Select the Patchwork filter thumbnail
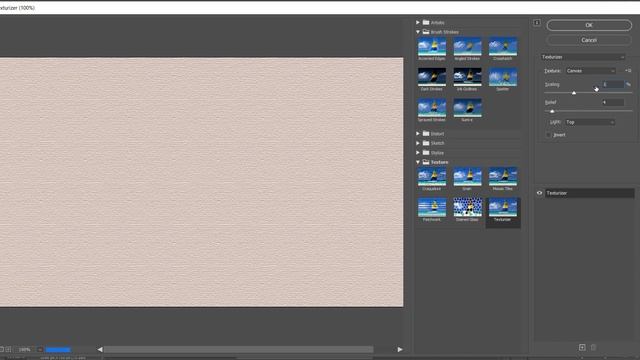This screenshot has width=640, height=360. pyautogui.click(x=431, y=207)
